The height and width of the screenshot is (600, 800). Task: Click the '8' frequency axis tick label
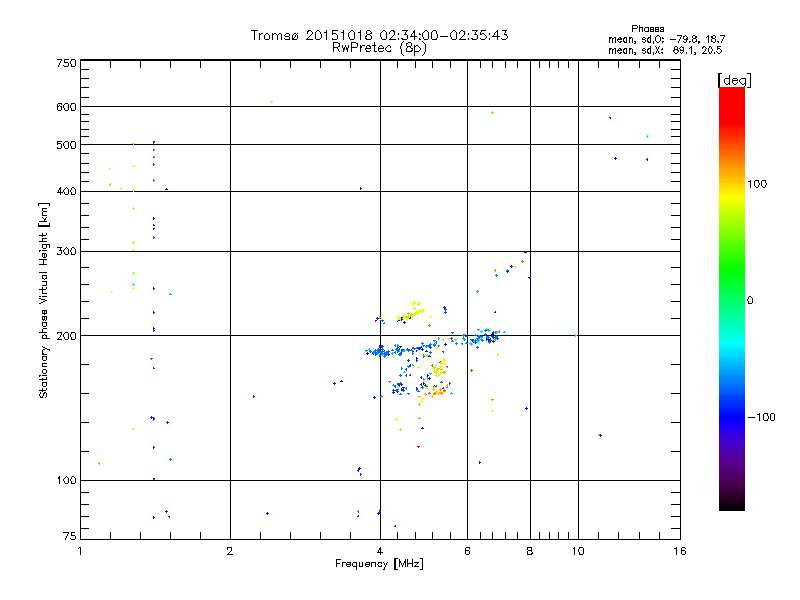[530, 551]
